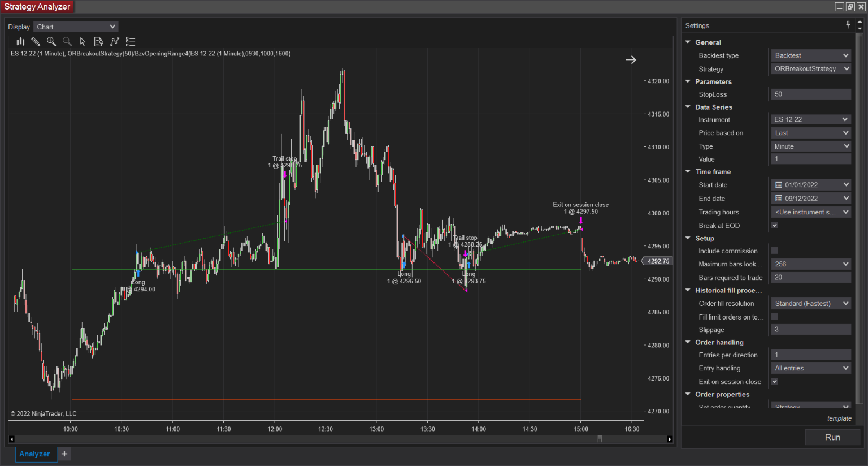Collapse the Historical fill processing section
Screen dimensions: 868x466
pyautogui.click(x=688, y=290)
